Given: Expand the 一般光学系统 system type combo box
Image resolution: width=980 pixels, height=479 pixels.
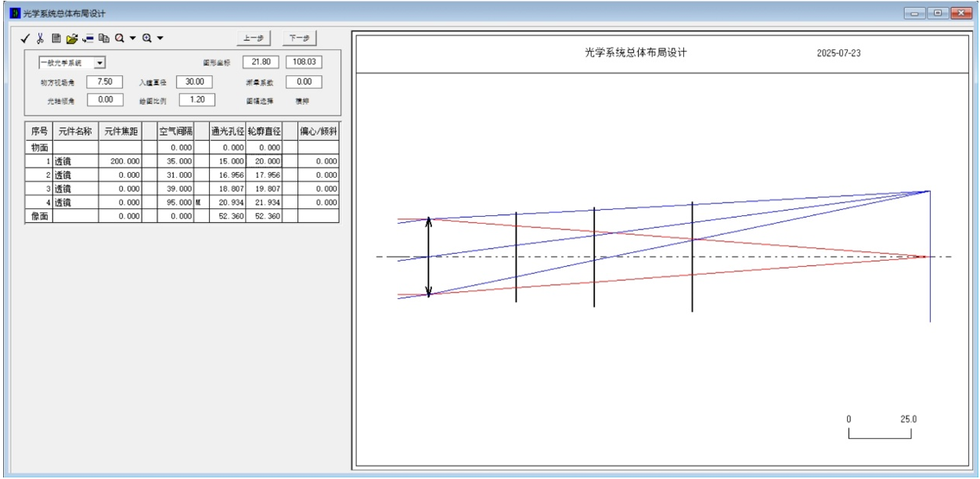Looking at the screenshot, I should click(100, 62).
